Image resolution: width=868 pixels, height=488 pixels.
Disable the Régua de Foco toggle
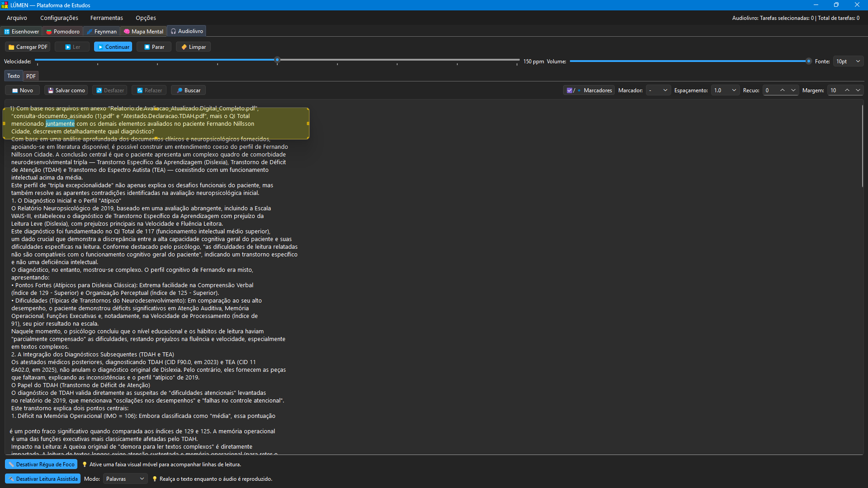tap(41, 464)
